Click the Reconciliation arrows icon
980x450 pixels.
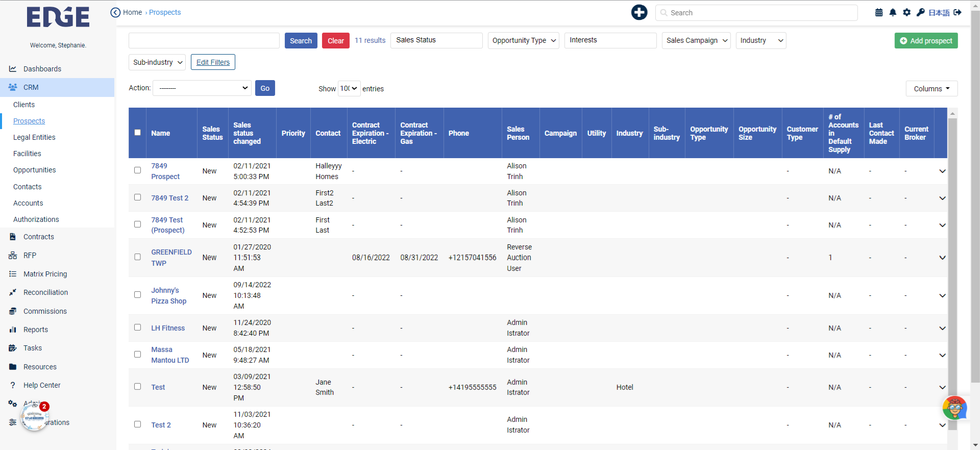point(13,292)
